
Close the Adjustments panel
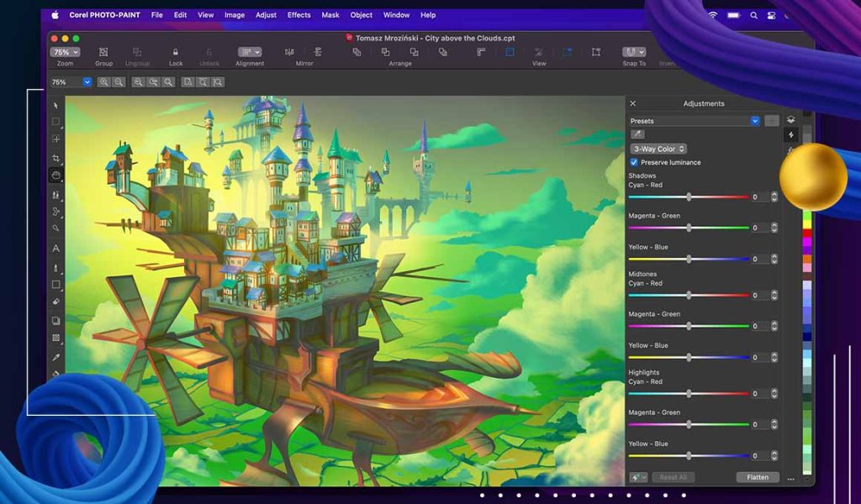pyautogui.click(x=632, y=103)
